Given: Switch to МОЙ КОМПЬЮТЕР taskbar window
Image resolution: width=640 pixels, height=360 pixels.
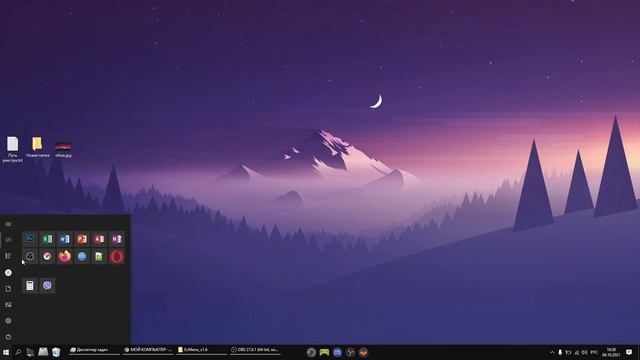Looking at the screenshot, I should click(x=148, y=350).
